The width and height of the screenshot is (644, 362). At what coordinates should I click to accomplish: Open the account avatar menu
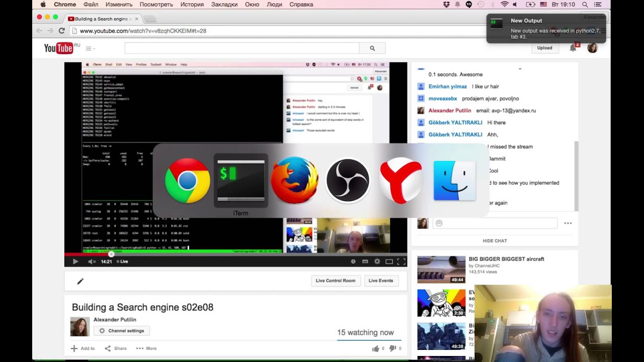592,48
